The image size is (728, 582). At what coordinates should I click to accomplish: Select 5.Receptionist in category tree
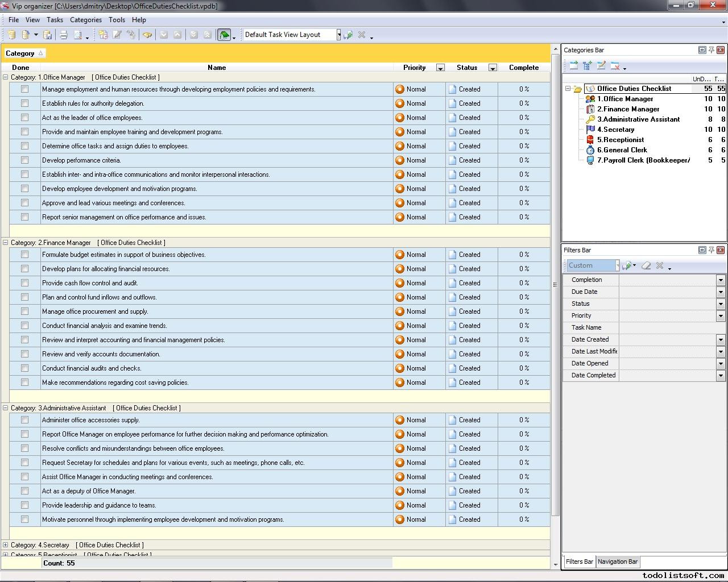(x=621, y=140)
